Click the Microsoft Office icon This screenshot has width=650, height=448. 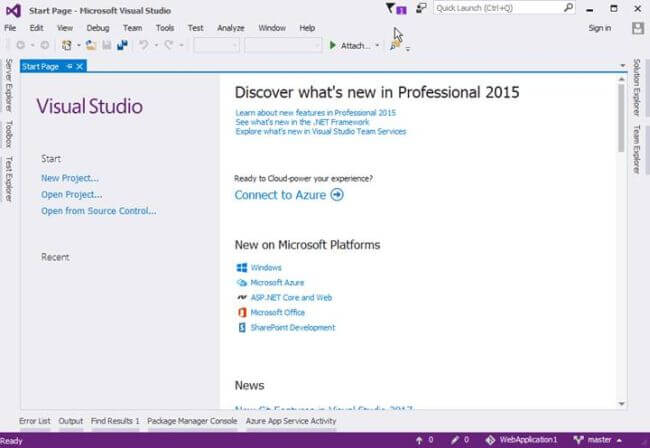242,312
